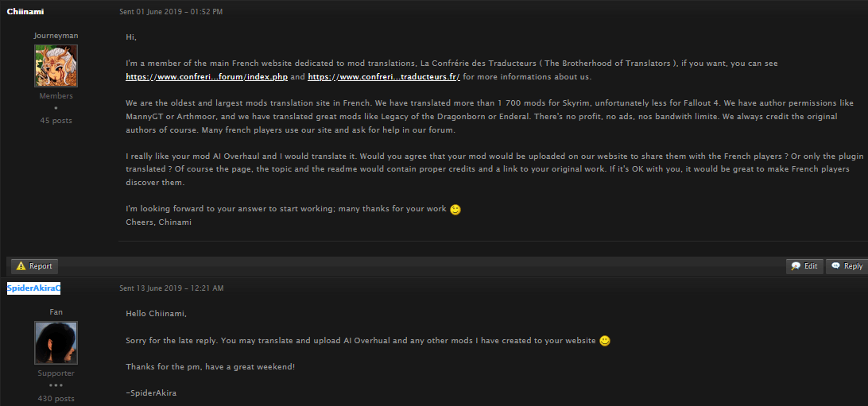Click the Journeyman rank label
Image resolution: width=868 pixels, height=406 pixels.
click(x=56, y=36)
